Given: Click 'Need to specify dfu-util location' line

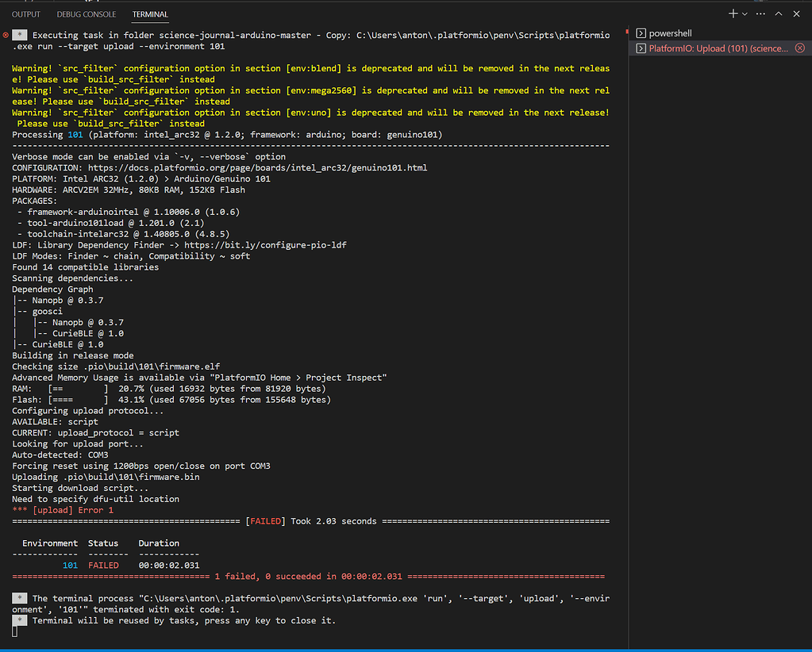Looking at the screenshot, I should click(x=95, y=499).
